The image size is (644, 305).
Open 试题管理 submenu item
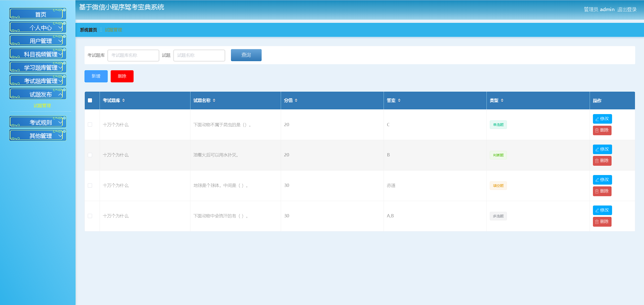(x=42, y=106)
